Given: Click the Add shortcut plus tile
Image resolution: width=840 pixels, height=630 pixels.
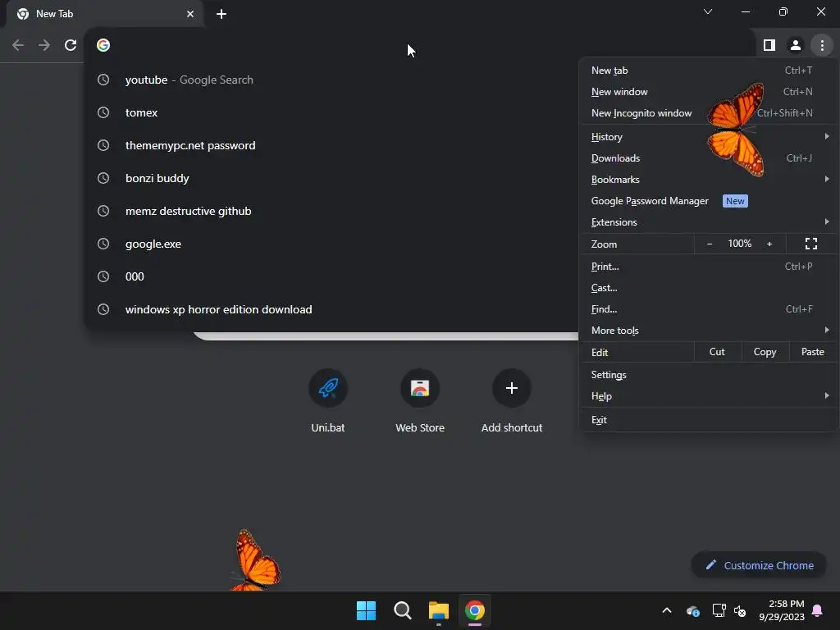Looking at the screenshot, I should click(x=512, y=400).
